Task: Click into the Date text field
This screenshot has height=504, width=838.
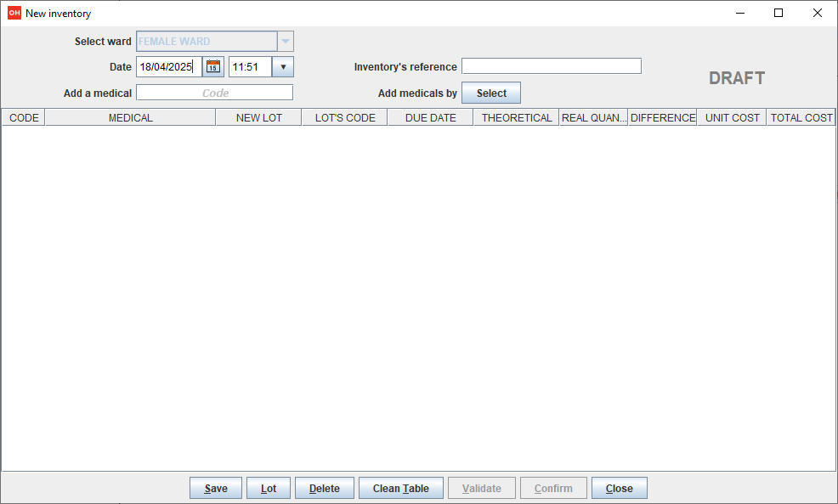Action: [168, 67]
